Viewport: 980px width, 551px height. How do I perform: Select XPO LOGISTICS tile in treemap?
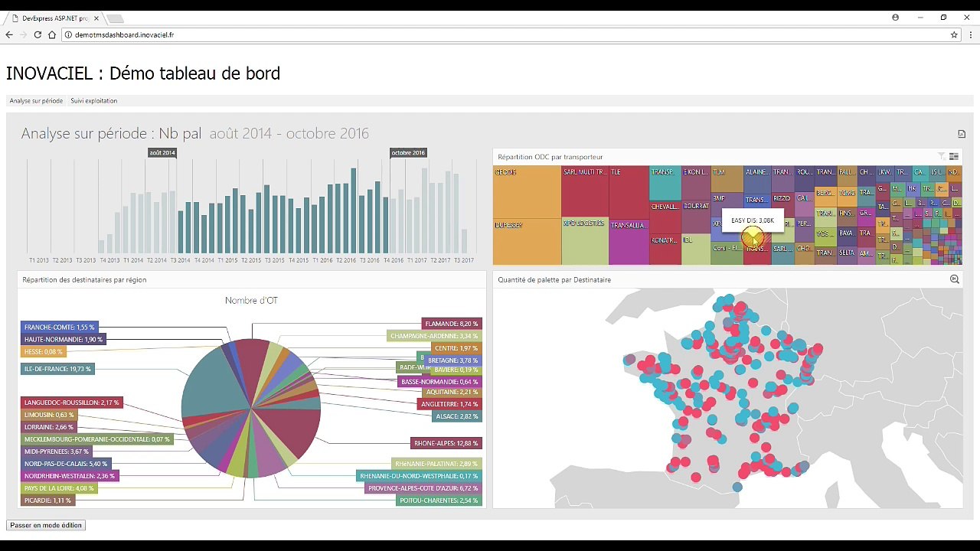tap(585, 242)
